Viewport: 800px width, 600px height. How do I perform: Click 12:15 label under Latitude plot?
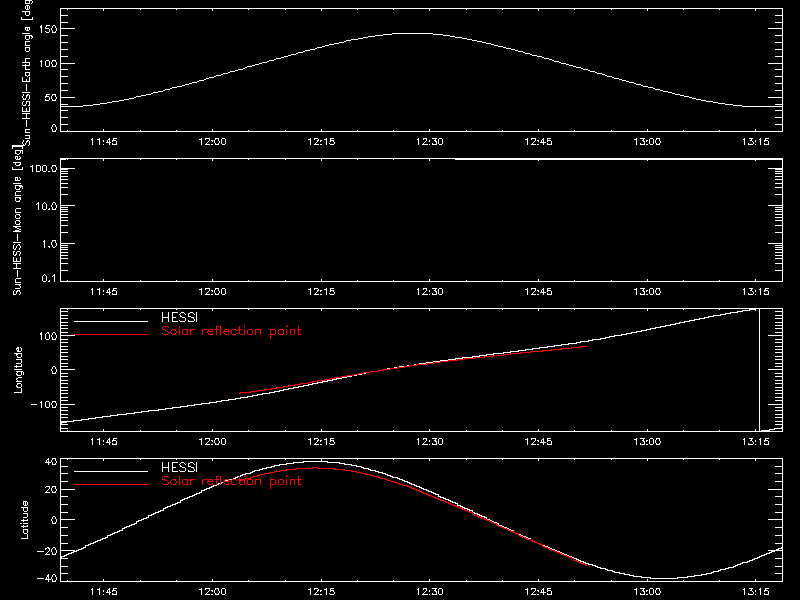click(x=321, y=592)
